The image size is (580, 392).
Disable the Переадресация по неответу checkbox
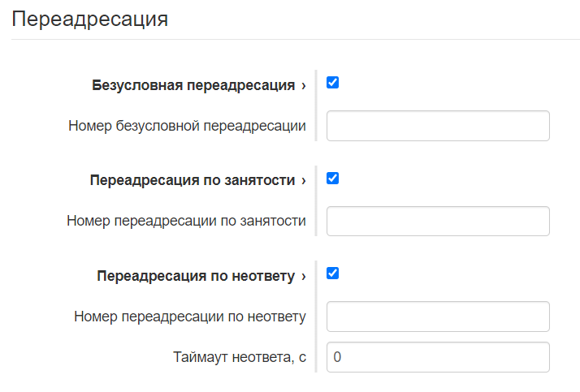(x=332, y=274)
